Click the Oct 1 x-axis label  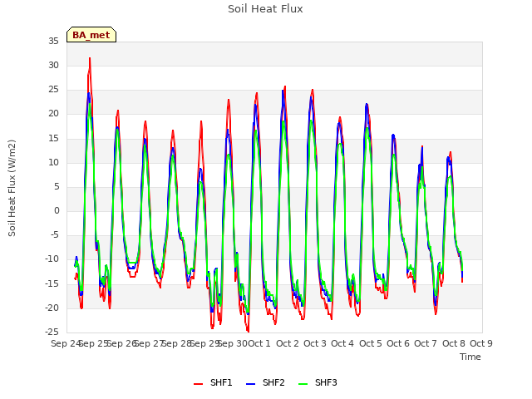coord(259,343)
